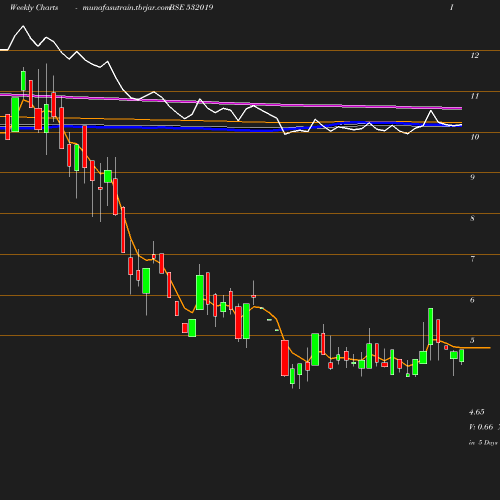This screenshot has width=500, height=500.
Task: Click the price axis label '5'
Action: 472,340
